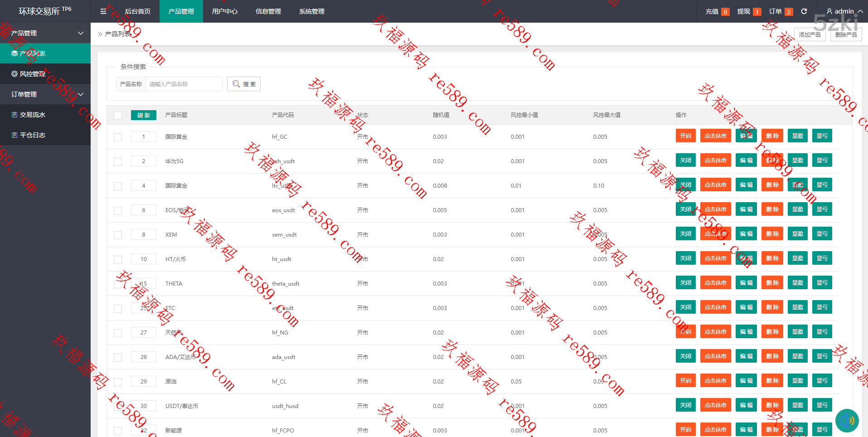Click 删除 for the THETA row
868x437 pixels.
pyautogui.click(x=772, y=283)
